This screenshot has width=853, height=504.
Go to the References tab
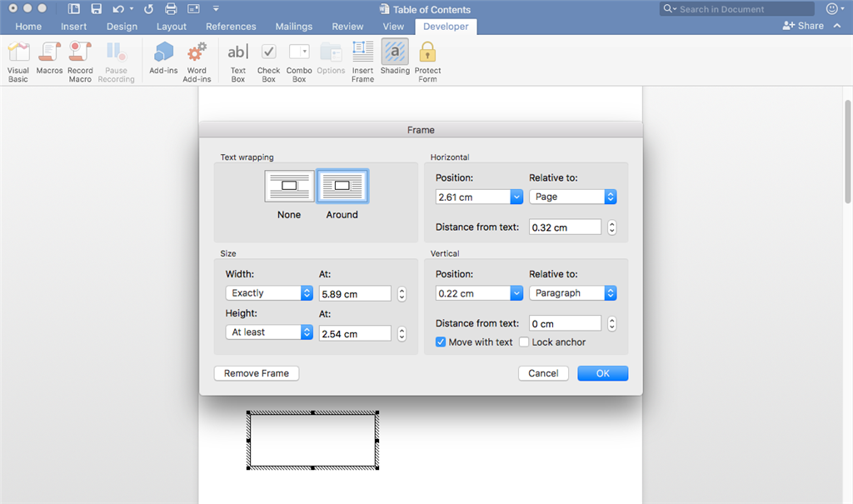point(231,26)
